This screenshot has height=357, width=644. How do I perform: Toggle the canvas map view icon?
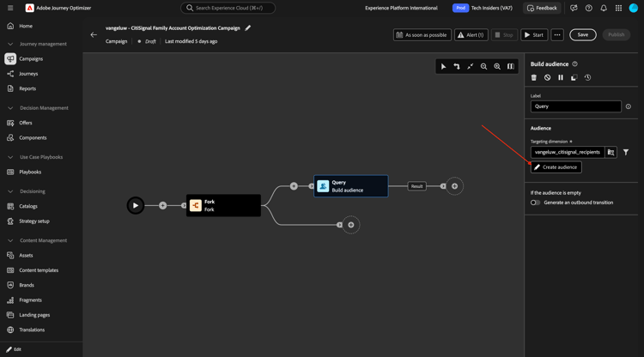click(x=511, y=66)
